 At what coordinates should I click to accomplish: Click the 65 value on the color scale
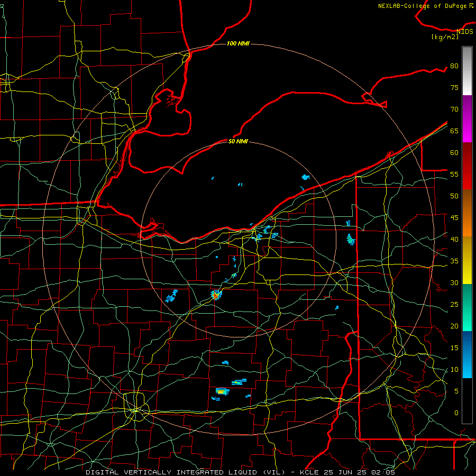click(454, 131)
